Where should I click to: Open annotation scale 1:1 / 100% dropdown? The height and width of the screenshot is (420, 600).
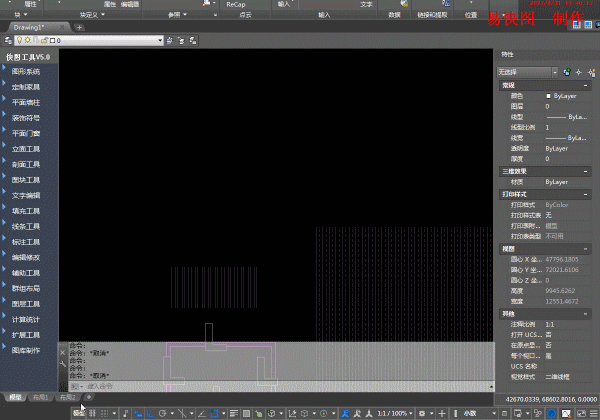[x=395, y=413]
